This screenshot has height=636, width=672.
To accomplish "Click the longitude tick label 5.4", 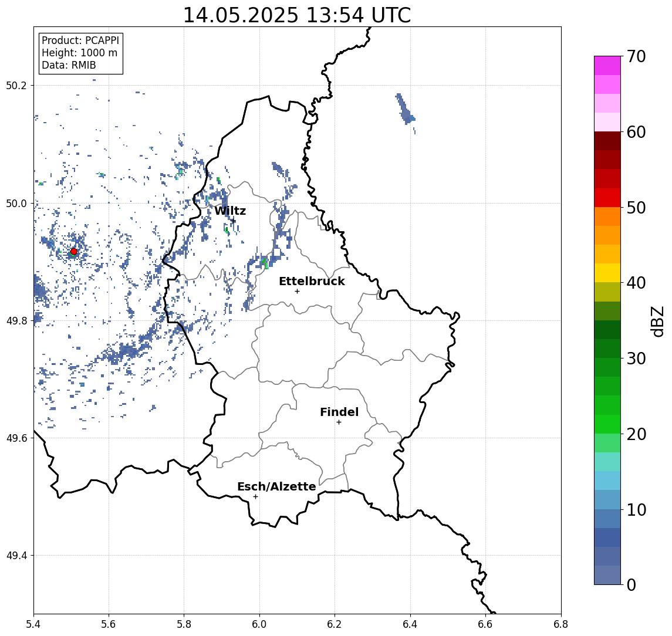I will pos(33,624).
